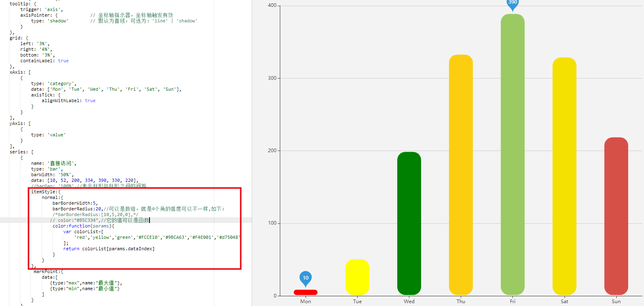This screenshot has width=644, height=306.
Task: Click the xAxis data array with weekday names
Action: pos(106,89)
